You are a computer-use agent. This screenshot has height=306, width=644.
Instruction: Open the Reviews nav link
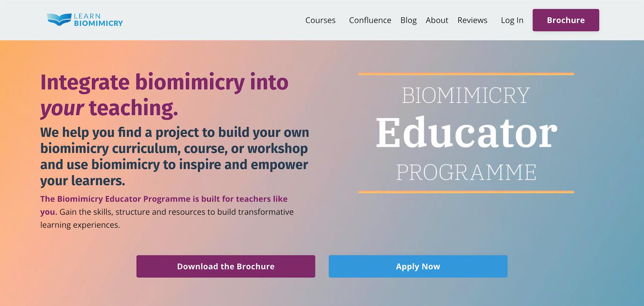472,20
